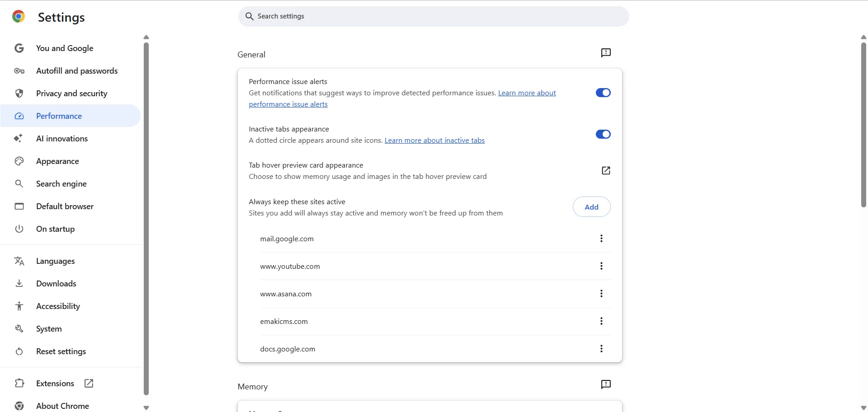
Task: Open Extensions external link icon in sidebar
Action: pos(89,383)
